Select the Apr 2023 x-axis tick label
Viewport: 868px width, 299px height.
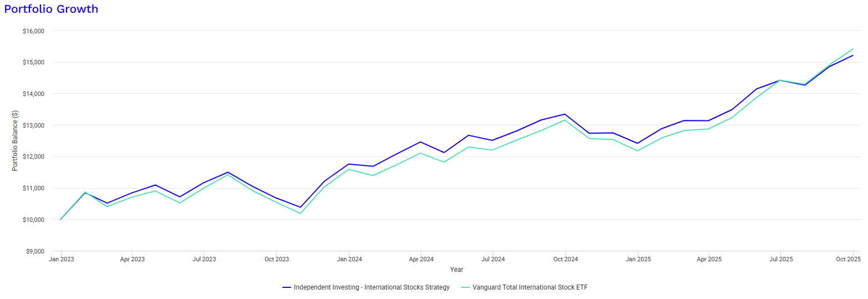(x=132, y=259)
